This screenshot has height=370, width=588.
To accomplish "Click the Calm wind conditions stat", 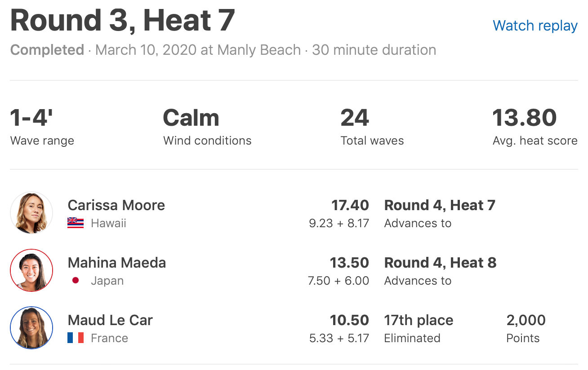I will click(x=191, y=118).
